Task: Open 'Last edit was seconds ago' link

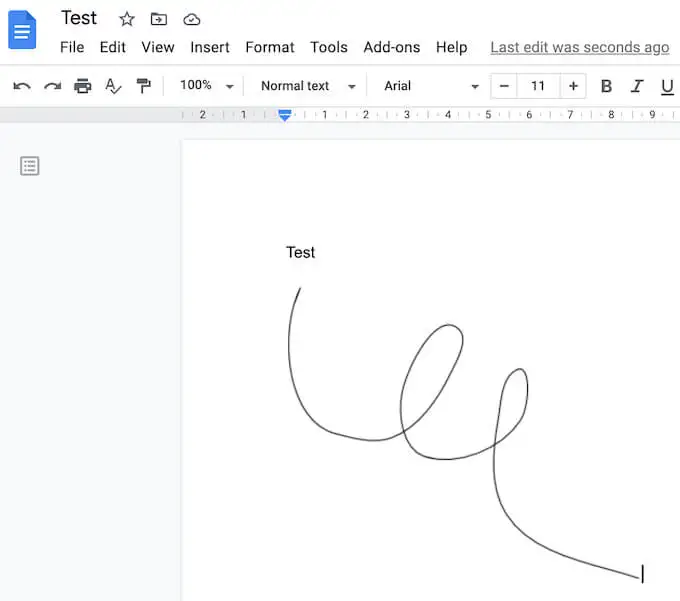Action: pyautogui.click(x=580, y=47)
